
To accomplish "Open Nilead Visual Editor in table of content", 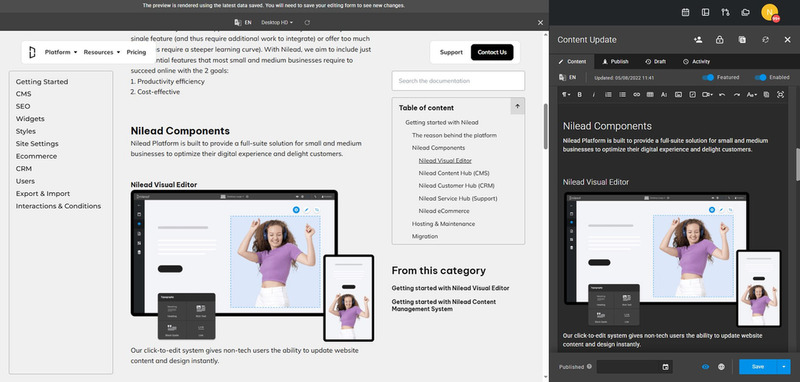I will (445, 161).
